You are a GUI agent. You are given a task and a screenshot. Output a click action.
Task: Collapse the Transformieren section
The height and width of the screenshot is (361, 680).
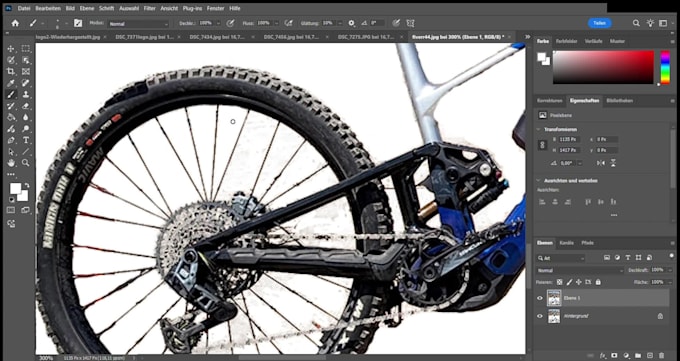click(539, 129)
